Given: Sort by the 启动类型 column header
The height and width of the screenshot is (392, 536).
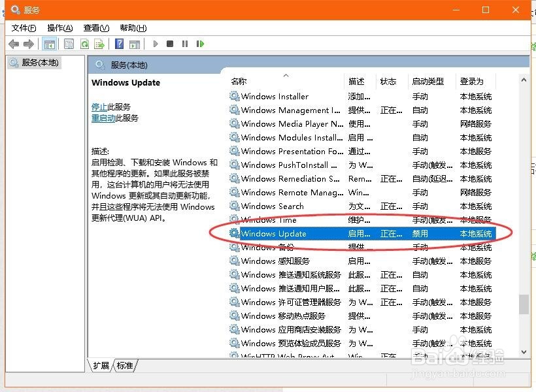Looking at the screenshot, I should (432, 81).
